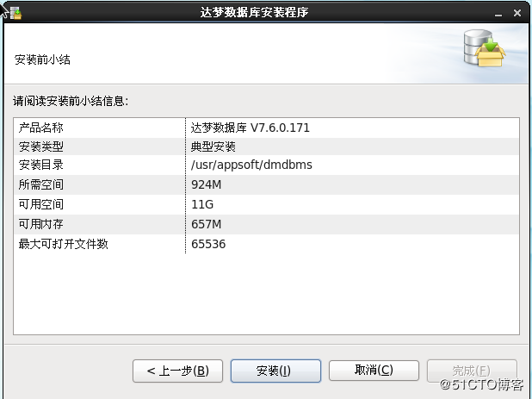The width and height of the screenshot is (532, 399).
Task: Select the 安装目录 row label
Action: [x=41, y=165]
